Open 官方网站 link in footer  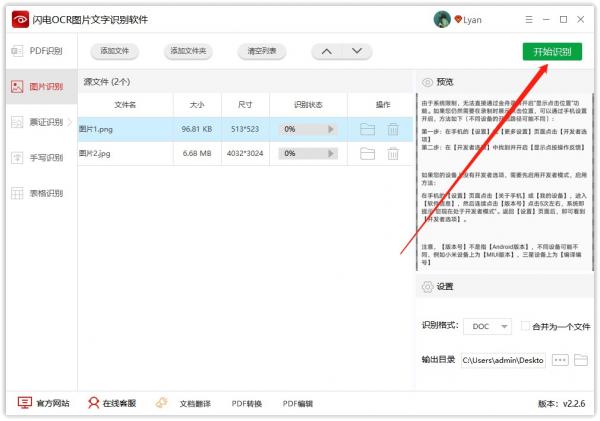(53, 403)
